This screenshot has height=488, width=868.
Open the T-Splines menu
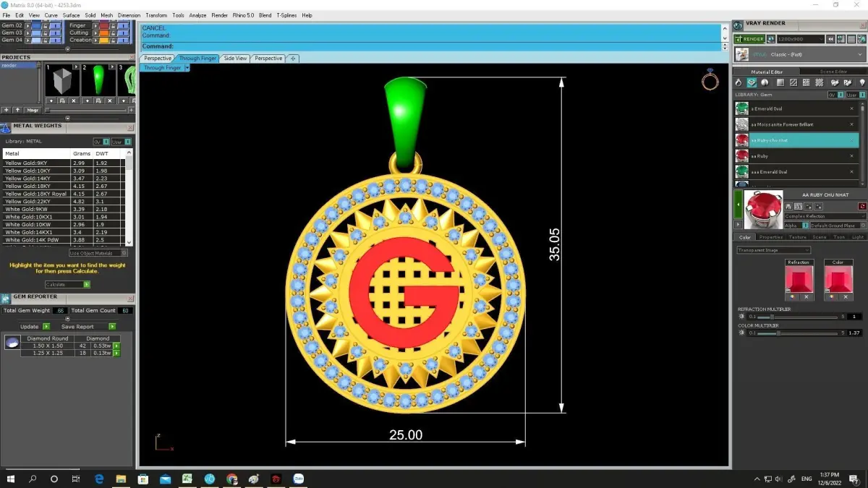coord(286,15)
